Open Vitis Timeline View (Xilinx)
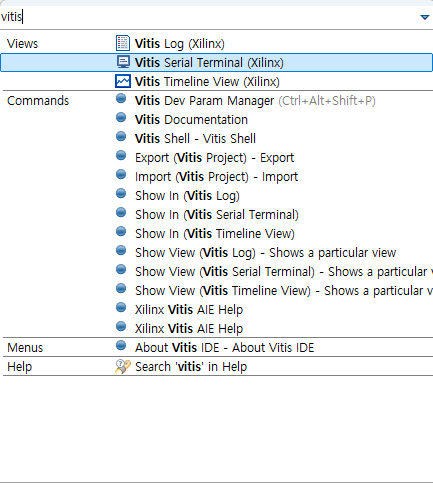Image resolution: width=433 pixels, height=491 pixels. point(207,82)
